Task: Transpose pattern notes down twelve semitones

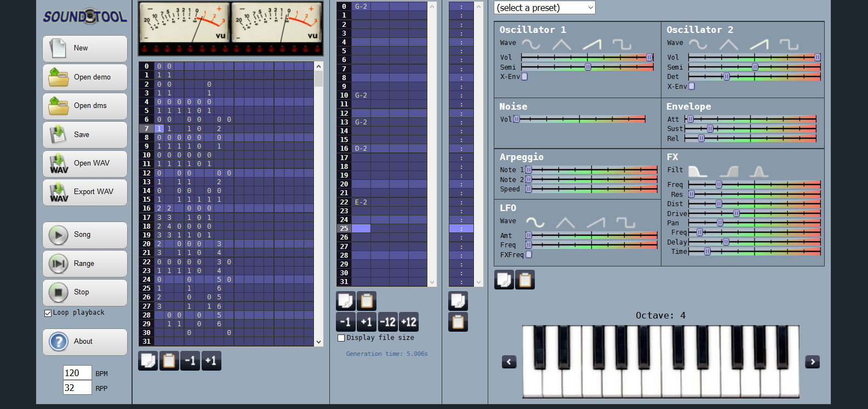Action: tap(388, 322)
